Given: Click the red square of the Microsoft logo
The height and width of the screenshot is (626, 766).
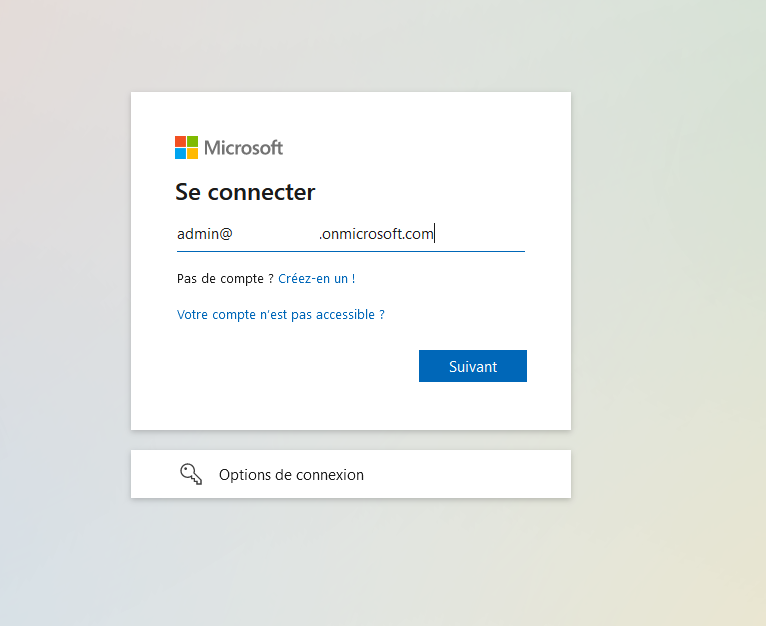Looking at the screenshot, I should tap(180, 141).
